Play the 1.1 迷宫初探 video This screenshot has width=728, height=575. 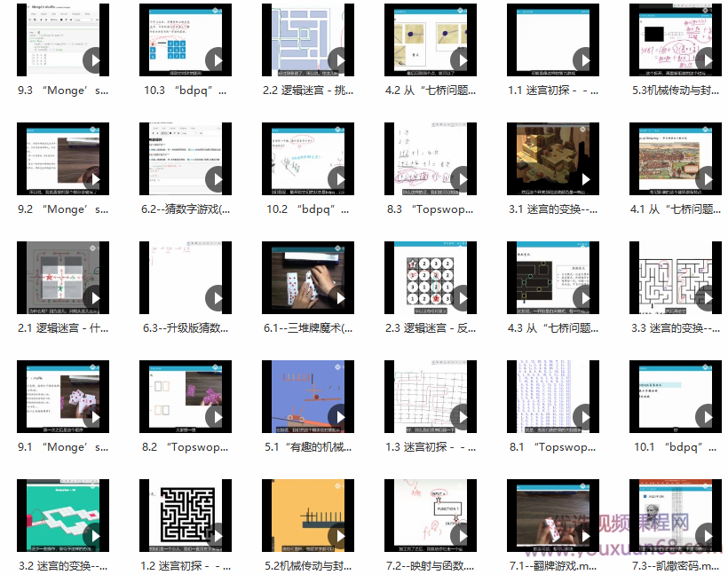click(585, 60)
